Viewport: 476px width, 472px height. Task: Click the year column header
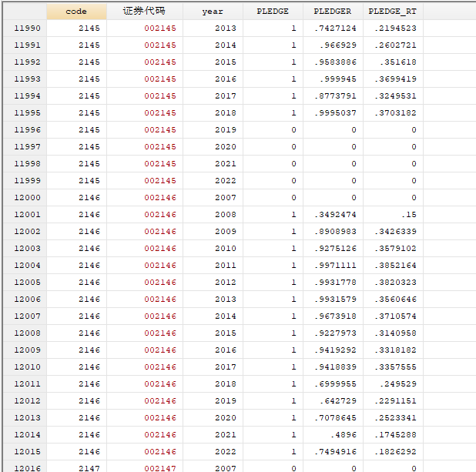pos(213,12)
